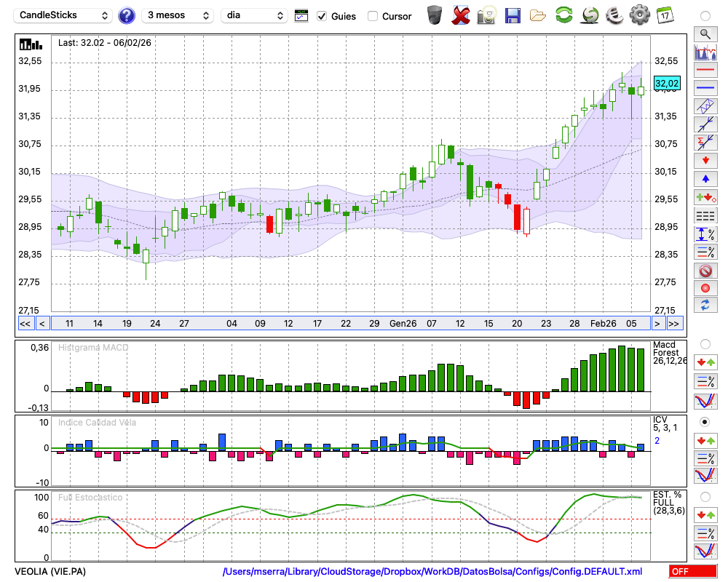This screenshot has height=582, width=728.
Task: Click the camera snapshot icon
Action: (488, 15)
